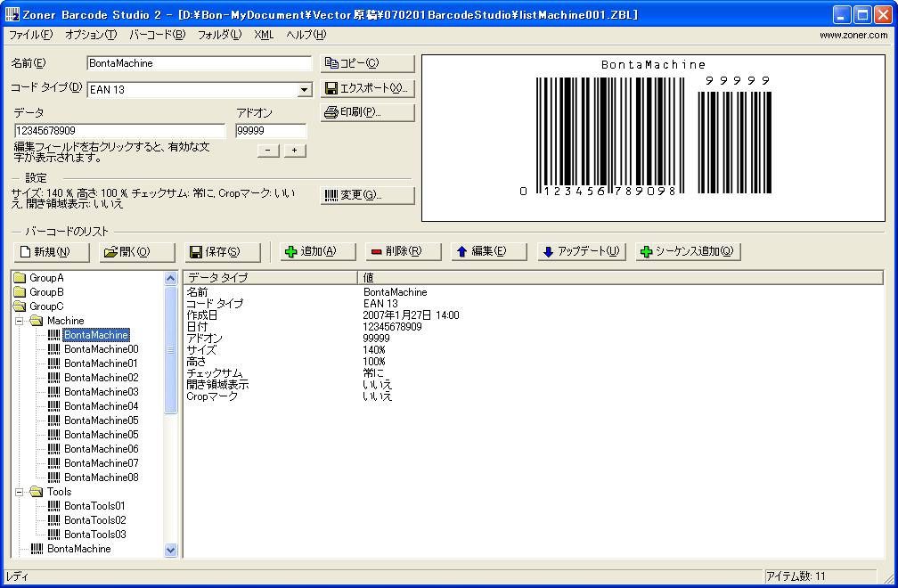Click the tree vertical scrollbar thumb
Viewport: 898px width, 588px height.
pos(171,350)
